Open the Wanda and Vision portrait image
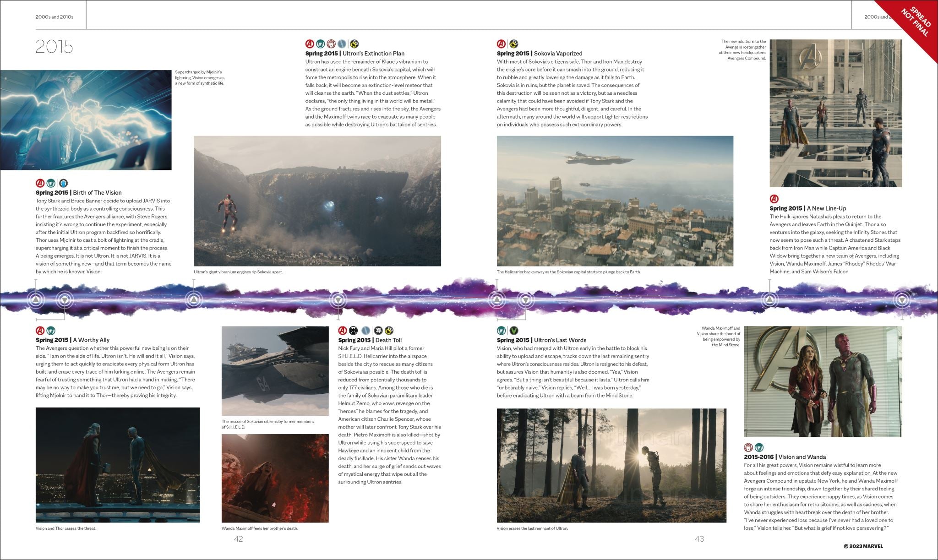Image resolution: width=938 pixels, height=560 pixels. point(823,381)
